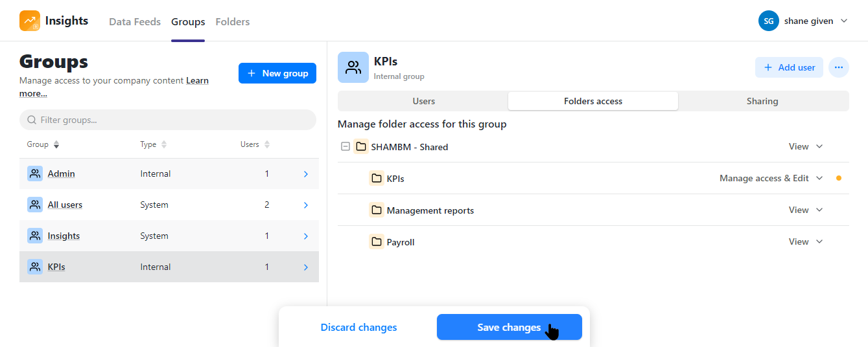
Task: Switch to the Sharing tab
Action: pyautogui.click(x=762, y=101)
